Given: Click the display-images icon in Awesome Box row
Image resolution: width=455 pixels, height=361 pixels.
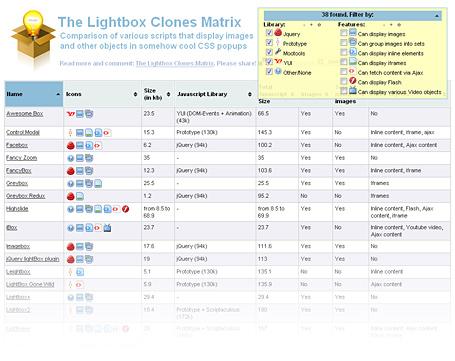Looking at the screenshot, I should pyautogui.click(x=80, y=114).
